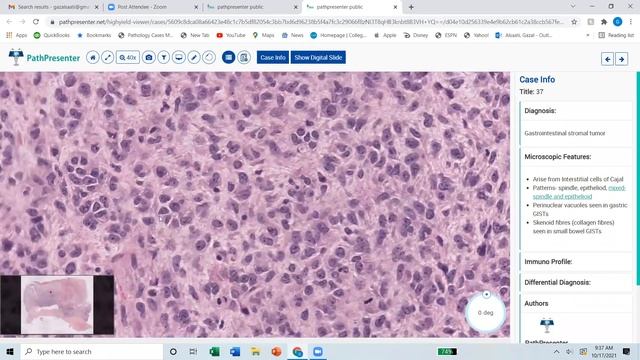The height and width of the screenshot is (360, 640).
Task: Switch to Gmail Search results tab
Action: pos(53,7)
